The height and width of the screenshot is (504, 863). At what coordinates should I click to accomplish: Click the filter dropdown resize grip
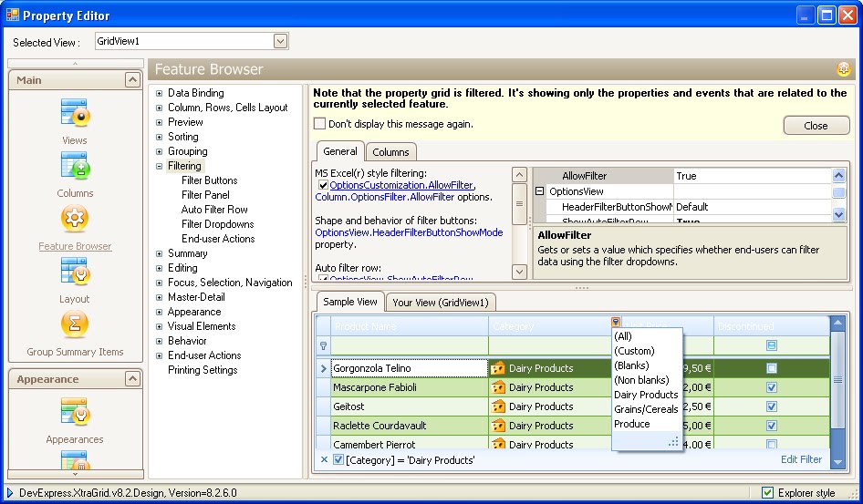[x=673, y=441]
